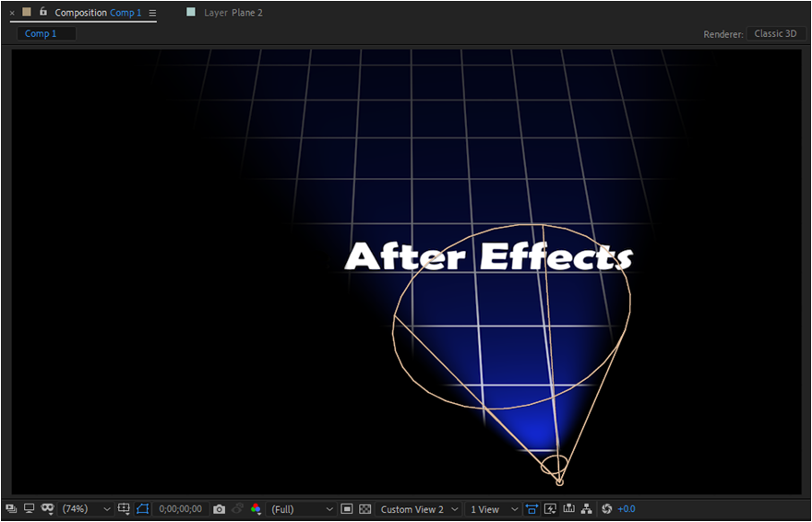Toggle Pixel Aspect Ratio Correction
This screenshot has width=812, height=522.
pyautogui.click(x=532, y=509)
